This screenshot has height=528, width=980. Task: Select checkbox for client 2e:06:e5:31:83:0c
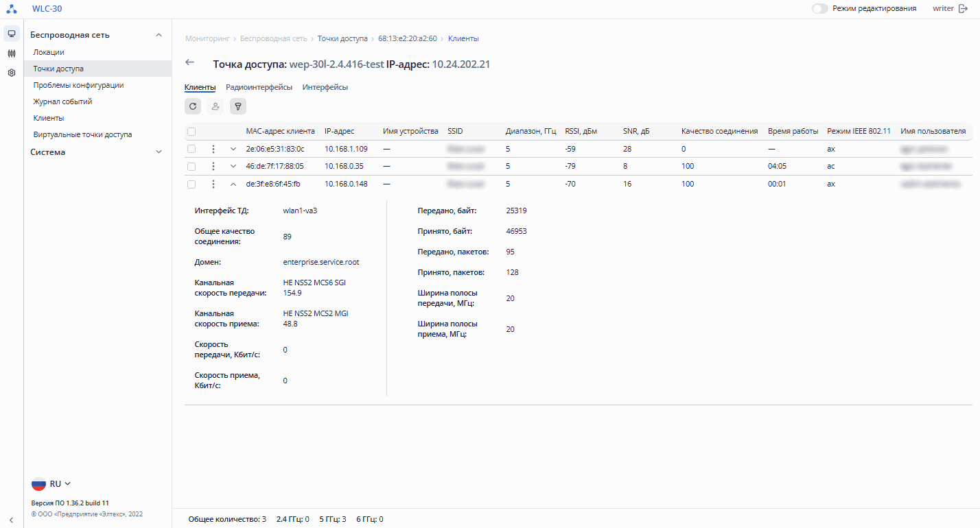click(x=191, y=149)
